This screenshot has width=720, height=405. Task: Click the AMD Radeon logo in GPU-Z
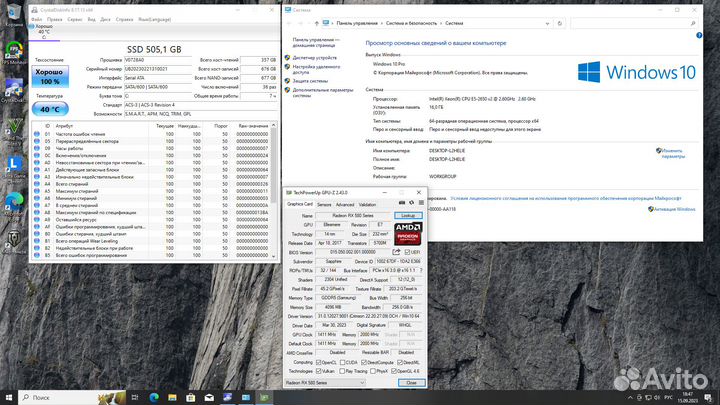[x=408, y=233]
